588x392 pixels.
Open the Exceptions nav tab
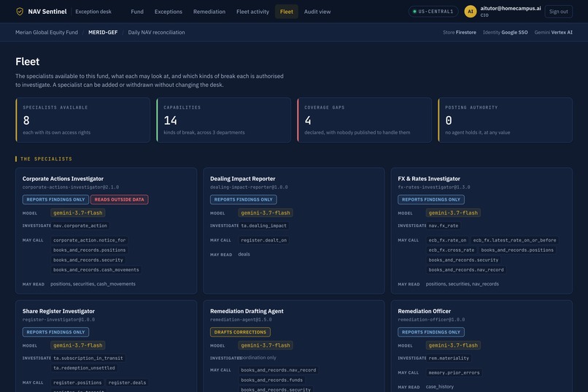coord(169,12)
